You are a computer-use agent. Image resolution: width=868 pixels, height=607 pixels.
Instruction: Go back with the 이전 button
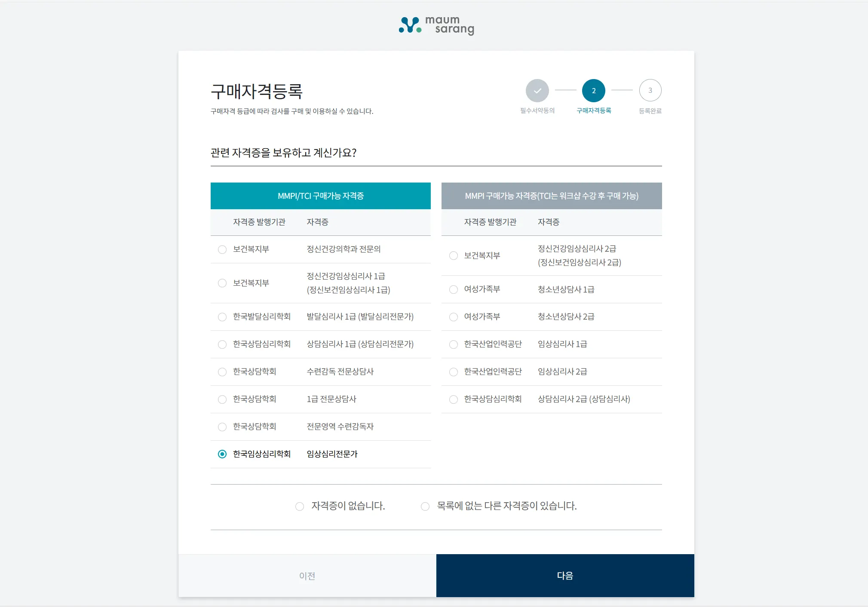coord(307,576)
